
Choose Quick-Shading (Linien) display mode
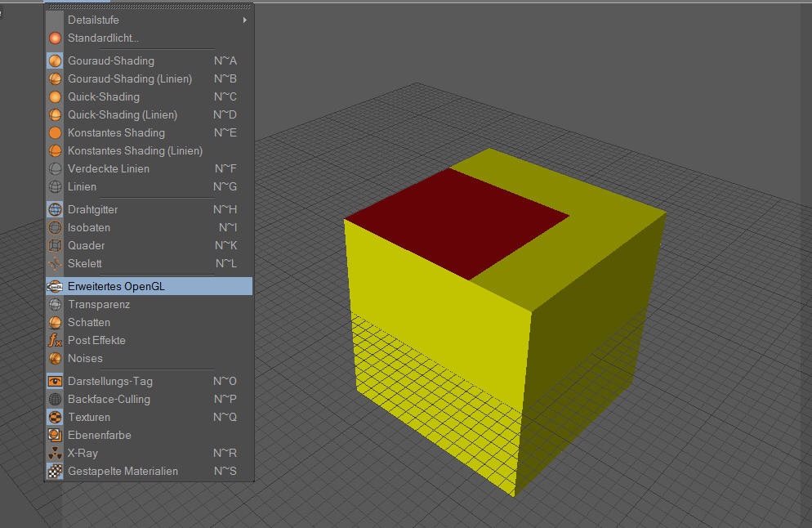tap(149, 114)
